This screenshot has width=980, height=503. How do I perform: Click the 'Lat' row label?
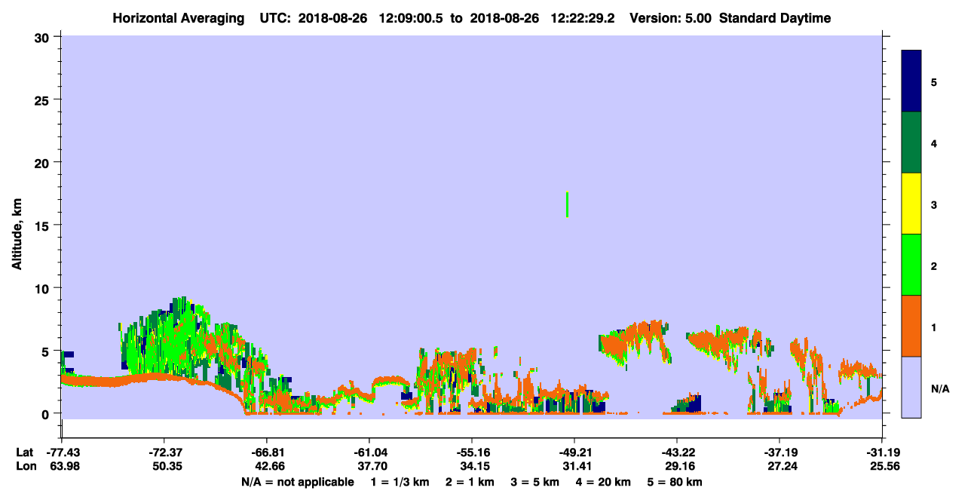click(25, 452)
